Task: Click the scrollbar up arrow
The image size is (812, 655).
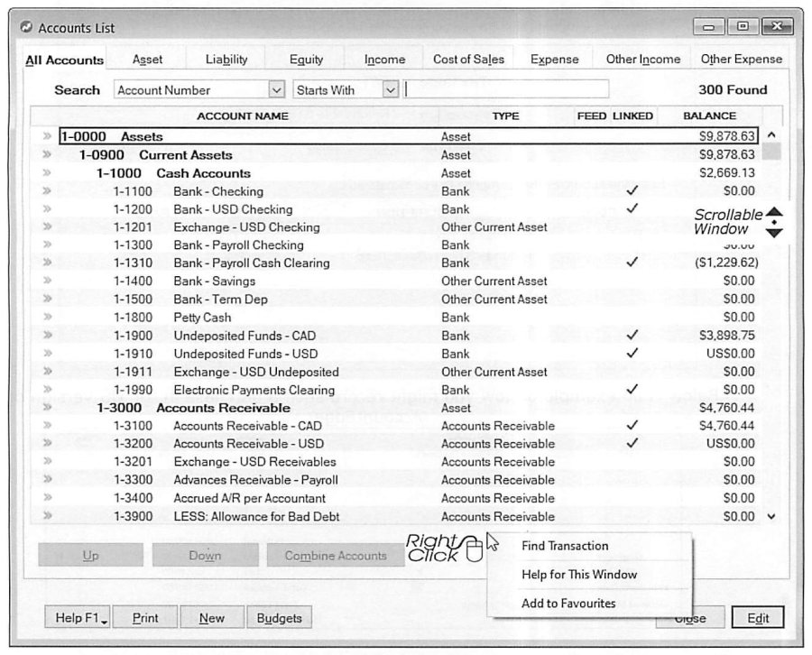Action: click(771, 135)
